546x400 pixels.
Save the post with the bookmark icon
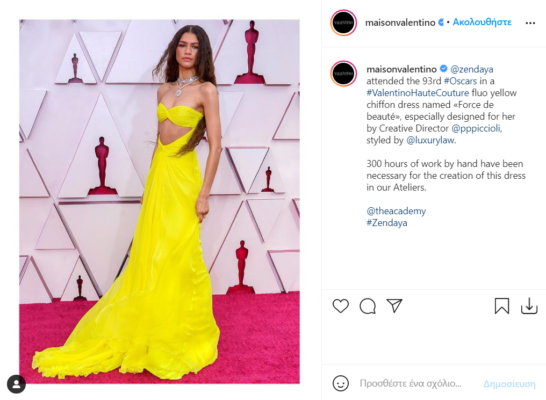click(x=502, y=306)
